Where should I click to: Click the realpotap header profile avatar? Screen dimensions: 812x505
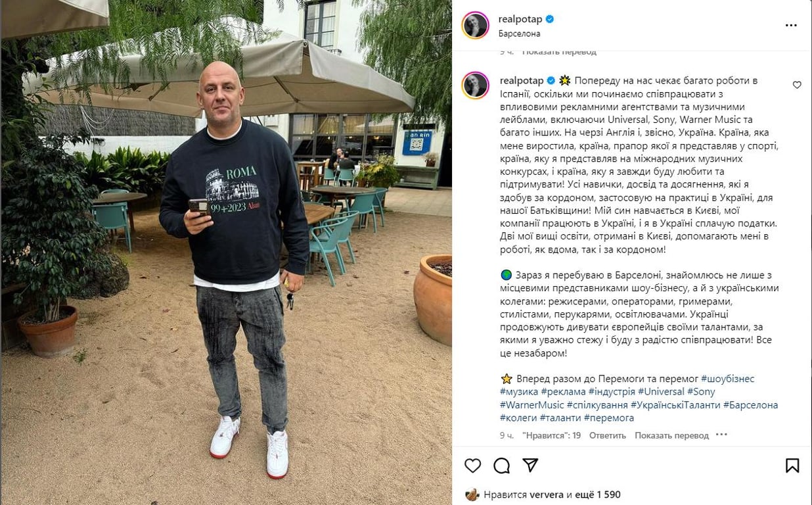475,26
